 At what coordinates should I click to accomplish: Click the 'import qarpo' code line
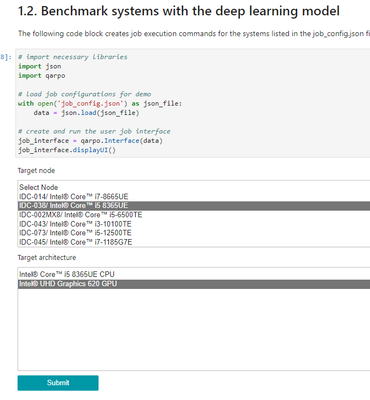[x=42, y=76]
